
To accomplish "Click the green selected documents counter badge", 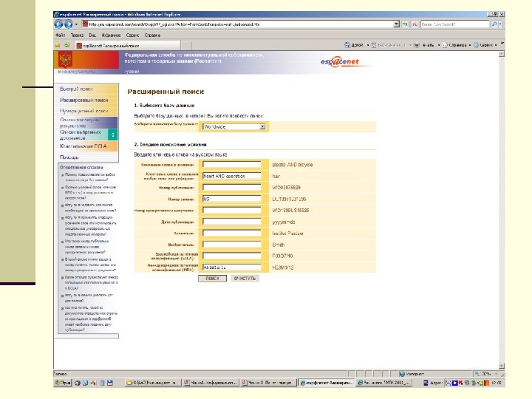I will click(113, 134).
